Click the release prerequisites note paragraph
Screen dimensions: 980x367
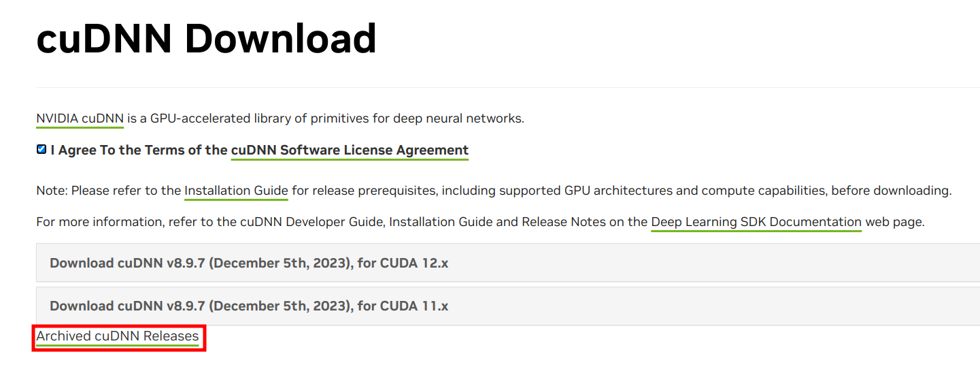[x=494, y=191]
